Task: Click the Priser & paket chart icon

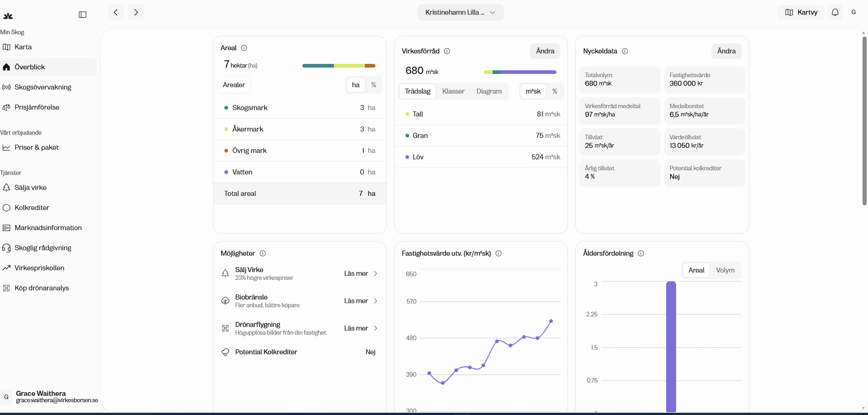Action: [x=6, y=147]
